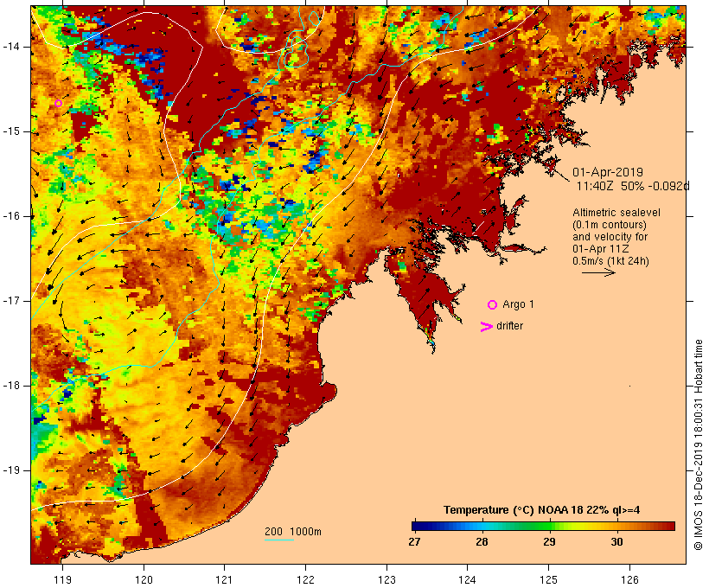Click the temperature color bar

point(543,526)
